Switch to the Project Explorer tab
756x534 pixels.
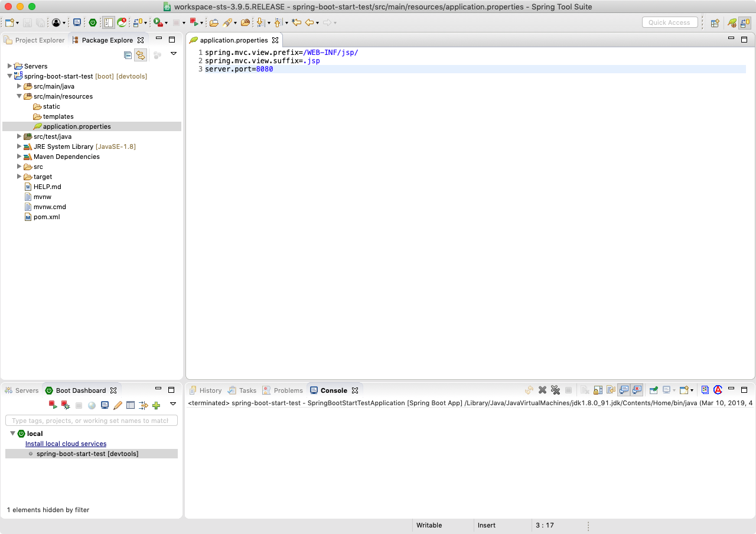pyautogui.click(x=34, y=40)
